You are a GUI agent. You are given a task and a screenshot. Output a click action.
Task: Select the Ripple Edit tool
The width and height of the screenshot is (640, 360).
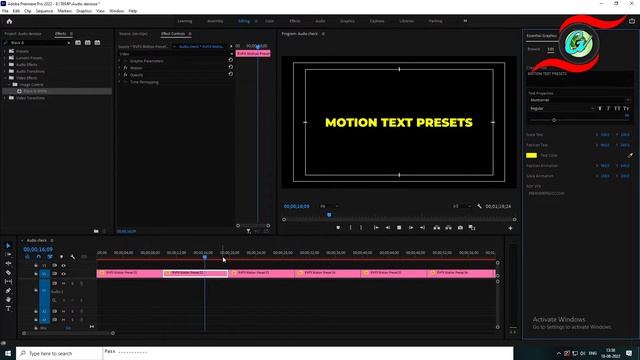(x=8, y=263)
